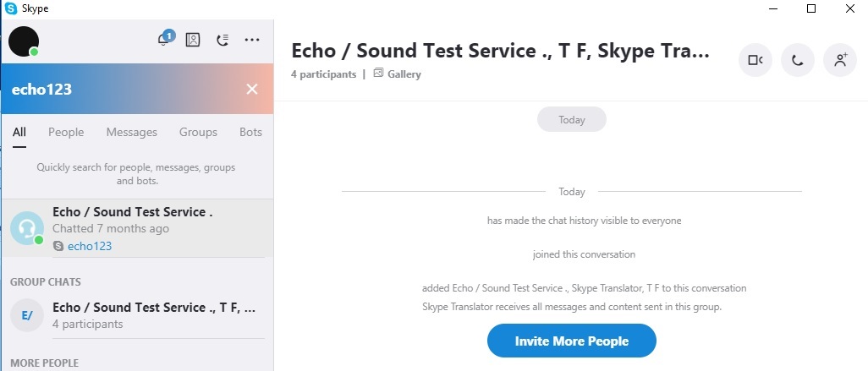The height and width of the screenshot is (371, 868).
Task: Open the calls dial pad icon
Action: coord(222,40)
